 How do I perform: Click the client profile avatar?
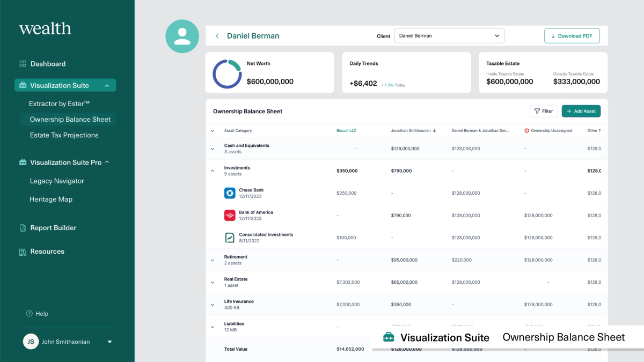pyautogui.click(x=182, y=36)
